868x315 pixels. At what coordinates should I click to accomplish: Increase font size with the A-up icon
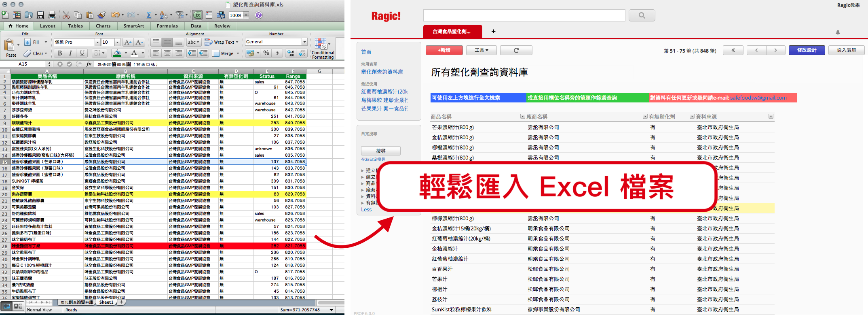128,42
